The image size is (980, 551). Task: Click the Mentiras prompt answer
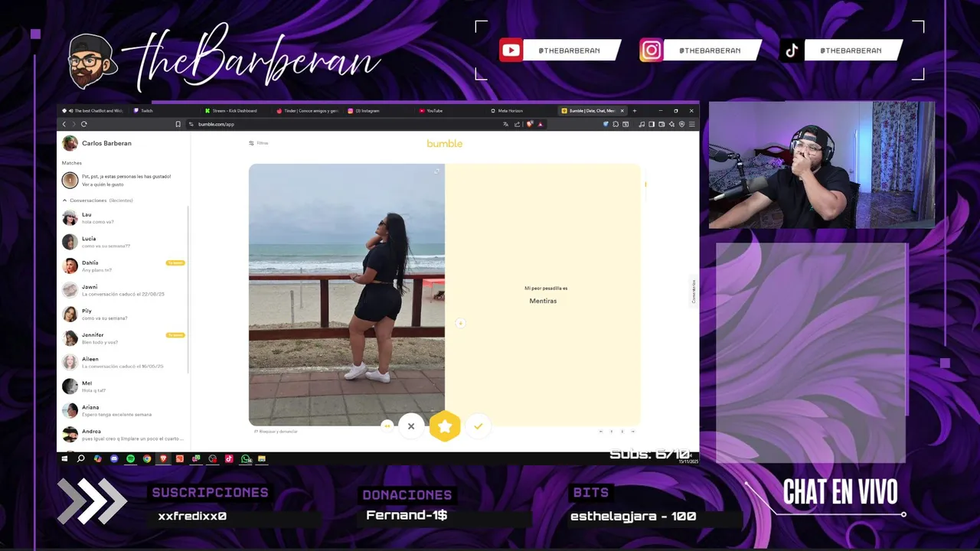point(543,301)
